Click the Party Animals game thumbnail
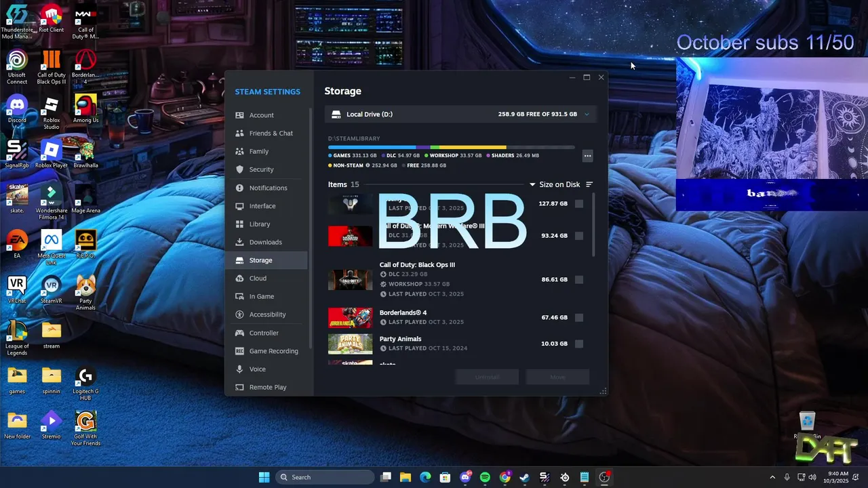The height and width of the screenshot is (488, 868). click(x=350, y=344)
